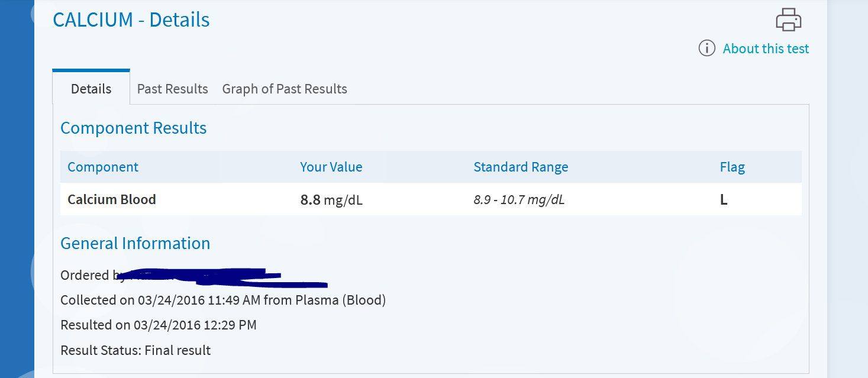
Task: Click the printer icon to print results
Action: (x=788, y=20)
